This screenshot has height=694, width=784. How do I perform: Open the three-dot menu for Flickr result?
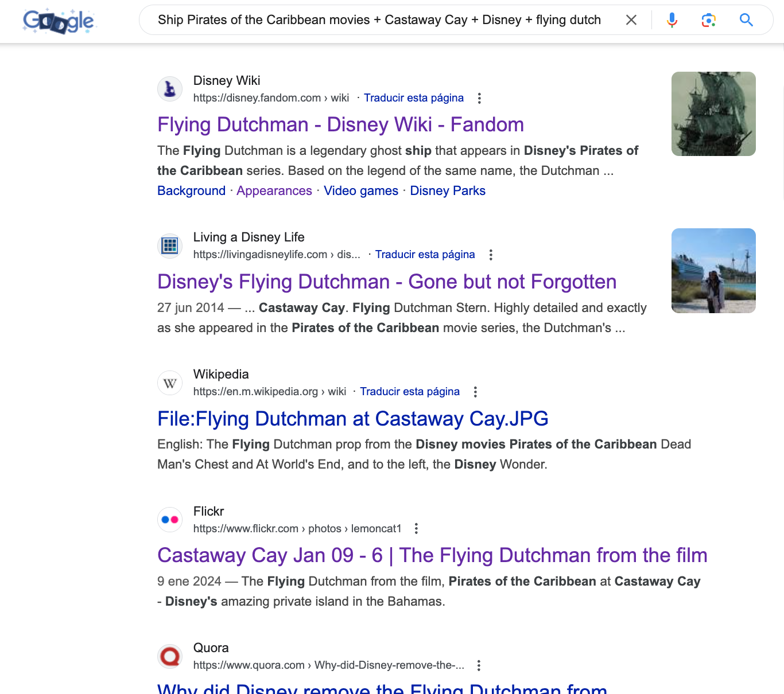417,529
